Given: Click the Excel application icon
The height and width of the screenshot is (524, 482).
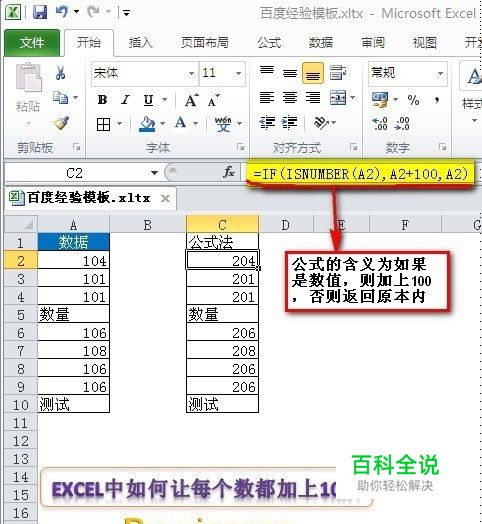Looking at the screenshot, I should point(13,12).
